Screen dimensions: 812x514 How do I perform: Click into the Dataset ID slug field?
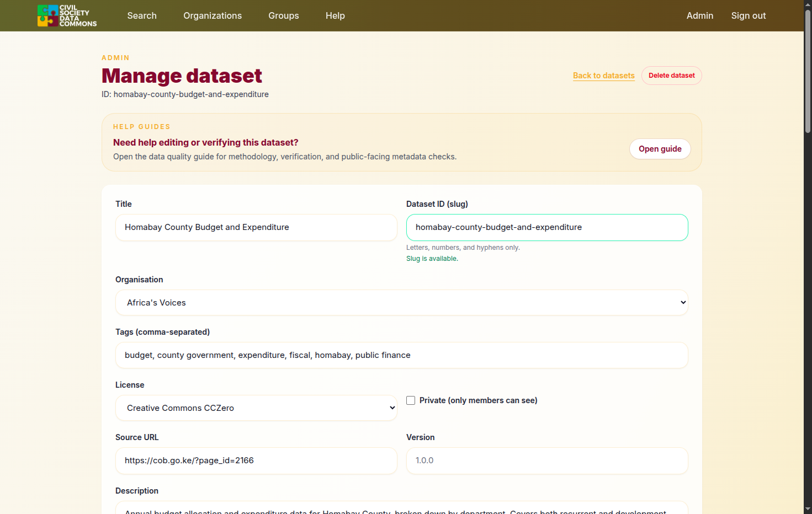coord(547,227)
